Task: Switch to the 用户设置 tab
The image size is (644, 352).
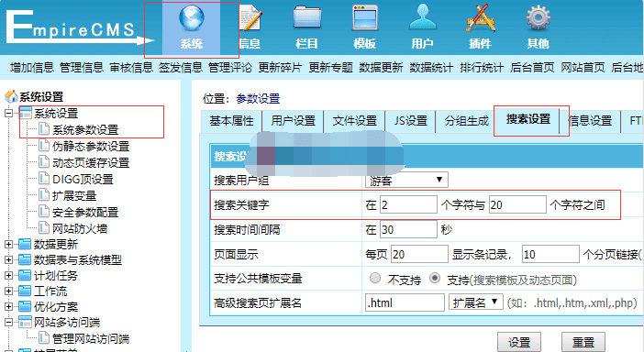Action: 293,121
